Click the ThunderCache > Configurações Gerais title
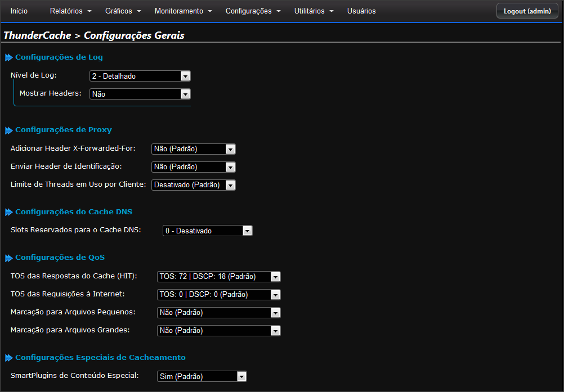The image size is (564, 392). tap(94, 35)
